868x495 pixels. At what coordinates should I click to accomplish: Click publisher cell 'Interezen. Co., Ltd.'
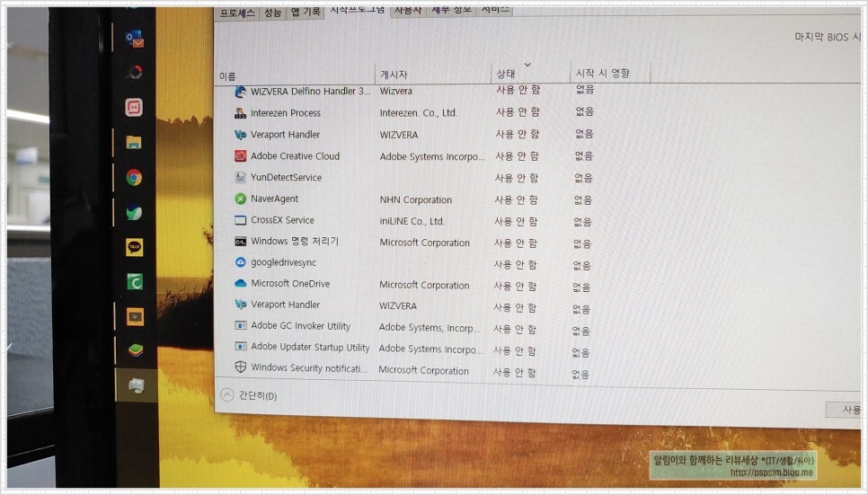click(x=418, y=113)
